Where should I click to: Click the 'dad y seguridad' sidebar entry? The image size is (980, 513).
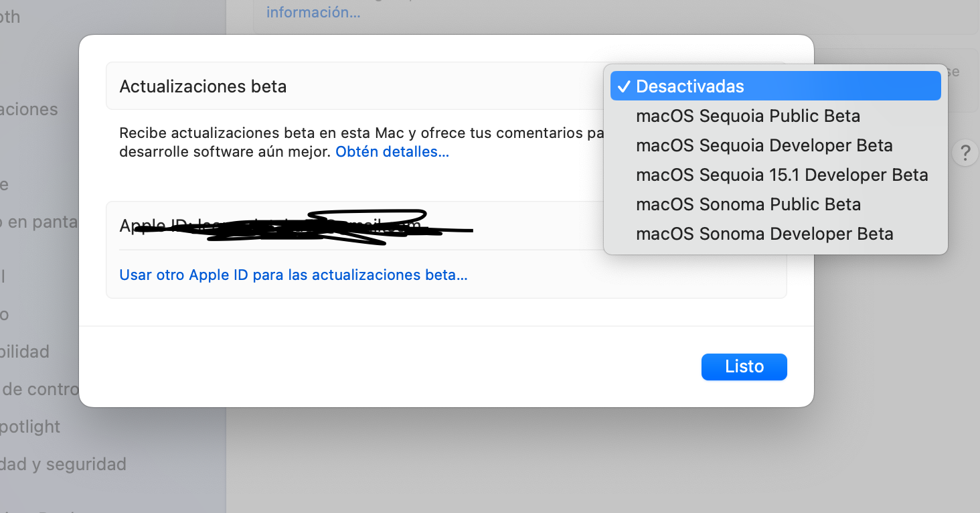coord(63,464)
